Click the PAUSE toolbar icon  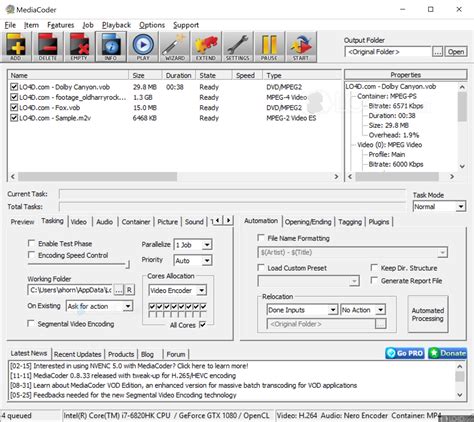(269, 47)
